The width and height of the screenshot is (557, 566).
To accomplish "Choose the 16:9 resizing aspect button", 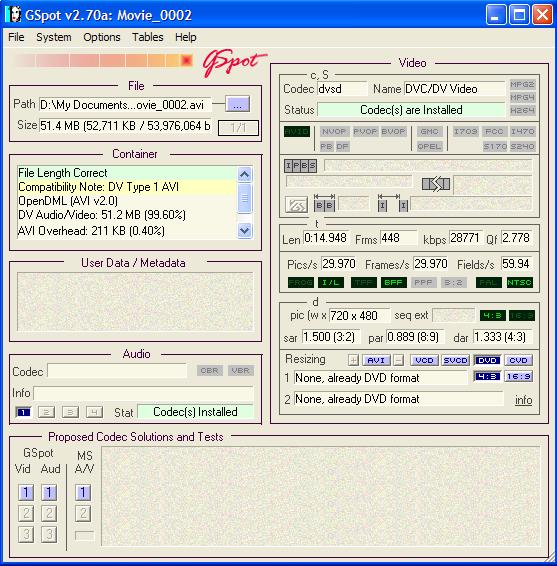I will click(x=518, y=376).
